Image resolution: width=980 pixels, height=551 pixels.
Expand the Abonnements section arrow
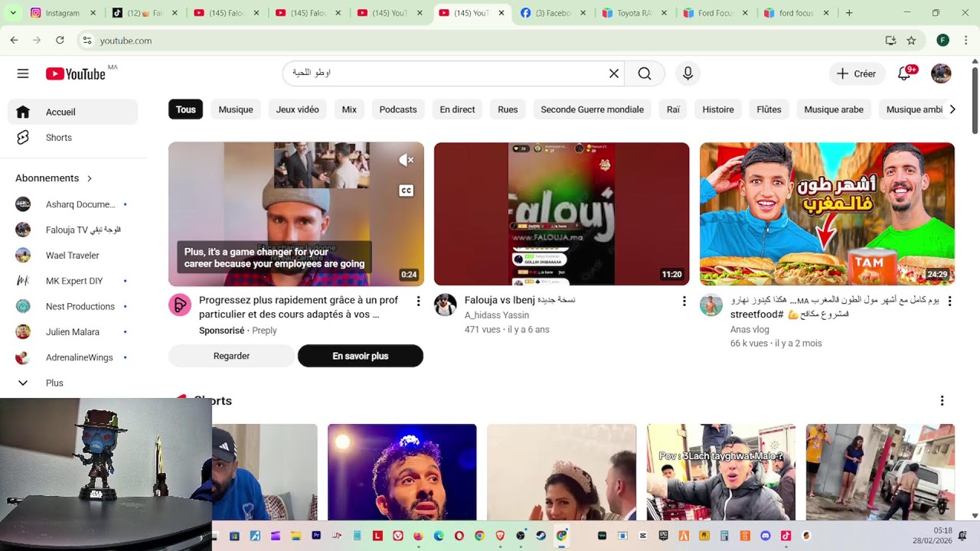(x=90, y=178)
